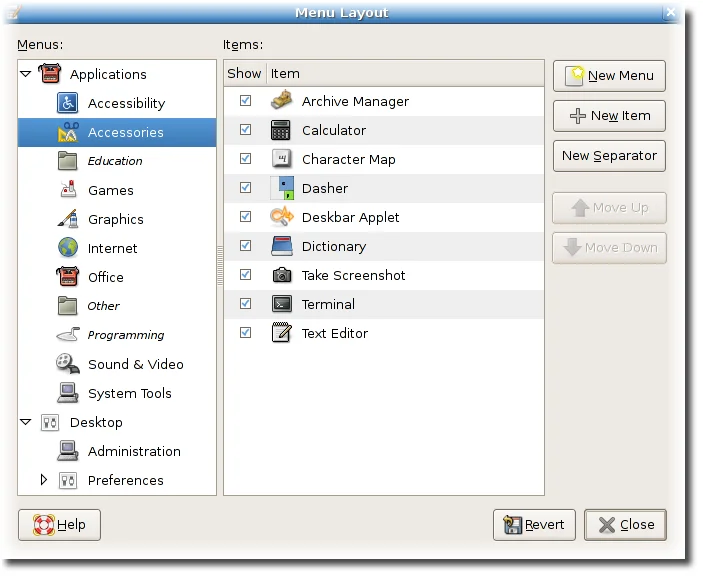
Task: Click the System Tools computer icon
Action: tap(68, 393)
